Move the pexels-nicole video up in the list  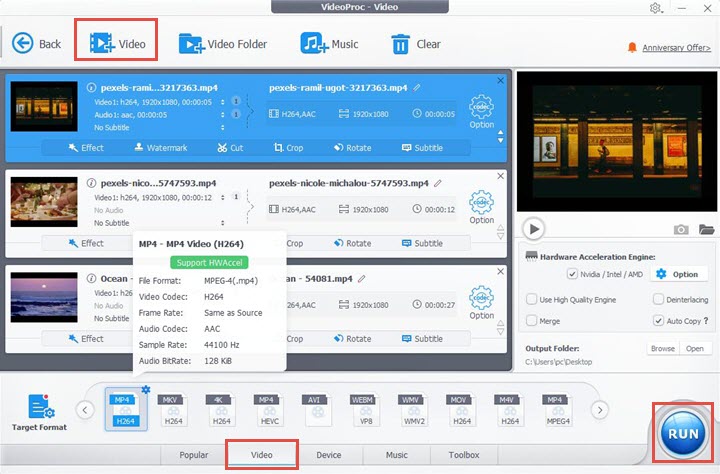[x=501, y=228]
